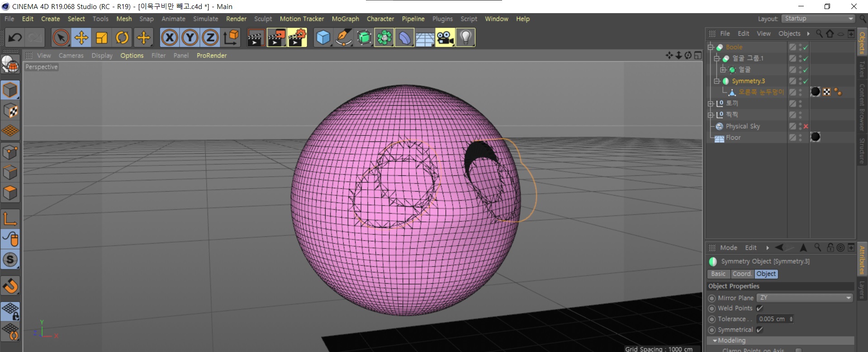Open the spline Pen tool
Image resolution: width=868 pixels, height=352 pixels.
click(x=343, y=38)
